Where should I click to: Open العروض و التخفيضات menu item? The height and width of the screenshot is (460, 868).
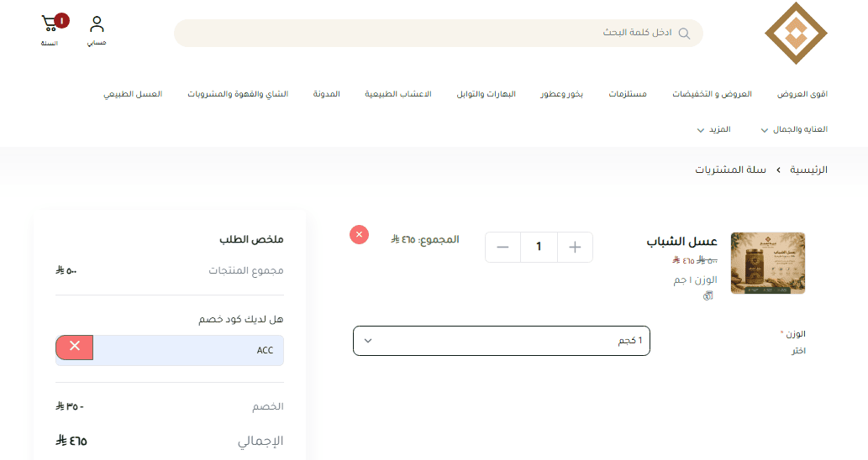pos(712,94)
